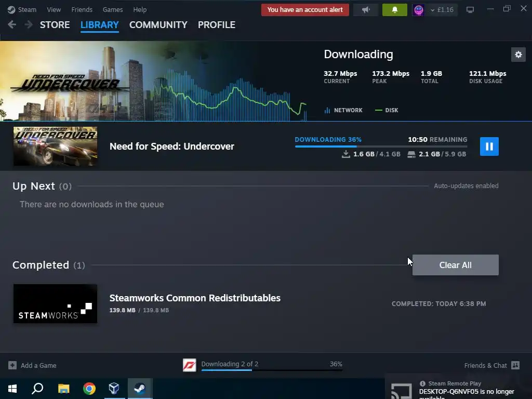The width and height of the screenshot is (532, 399).
Task: Click the Steam taskbar icon
Action: (140, 389)
